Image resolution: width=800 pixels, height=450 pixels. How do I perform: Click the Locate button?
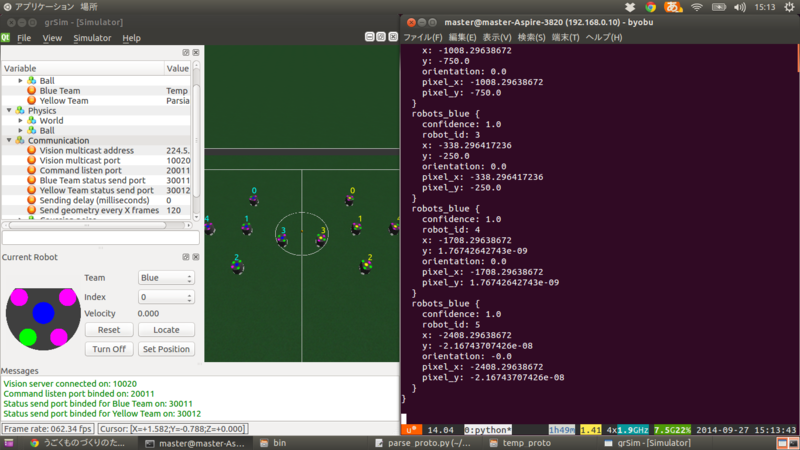pos(166,330)
